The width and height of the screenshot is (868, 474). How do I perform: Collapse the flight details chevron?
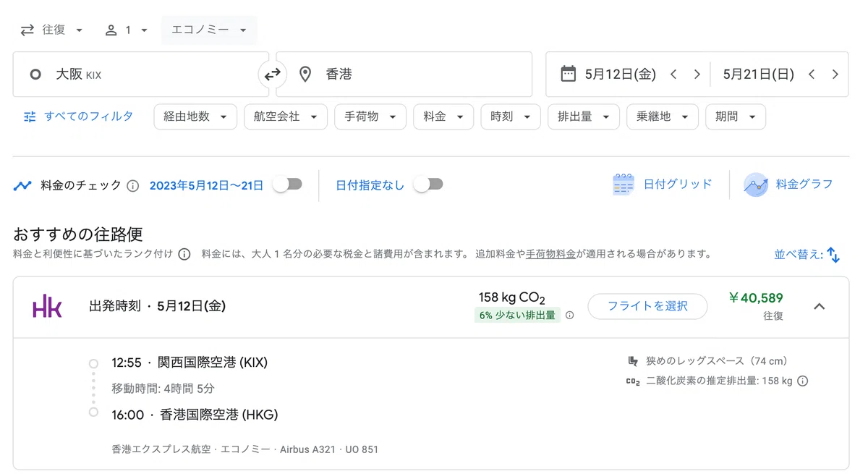(819, 306)
